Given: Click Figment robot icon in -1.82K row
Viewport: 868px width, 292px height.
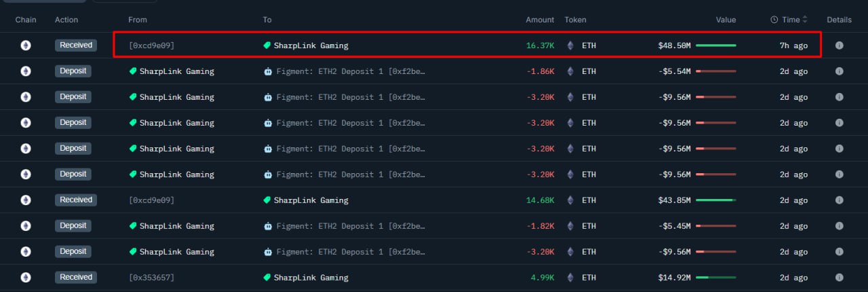Looking at the screenshot, I should click(268, 226).
